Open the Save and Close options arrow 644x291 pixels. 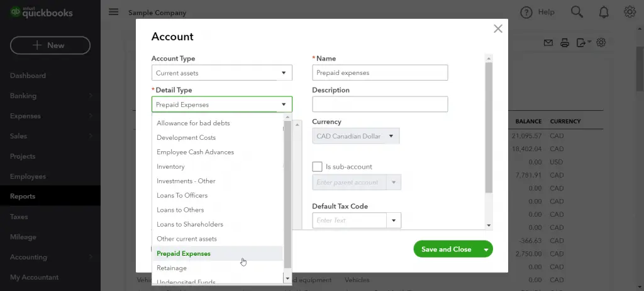point(486,249)
